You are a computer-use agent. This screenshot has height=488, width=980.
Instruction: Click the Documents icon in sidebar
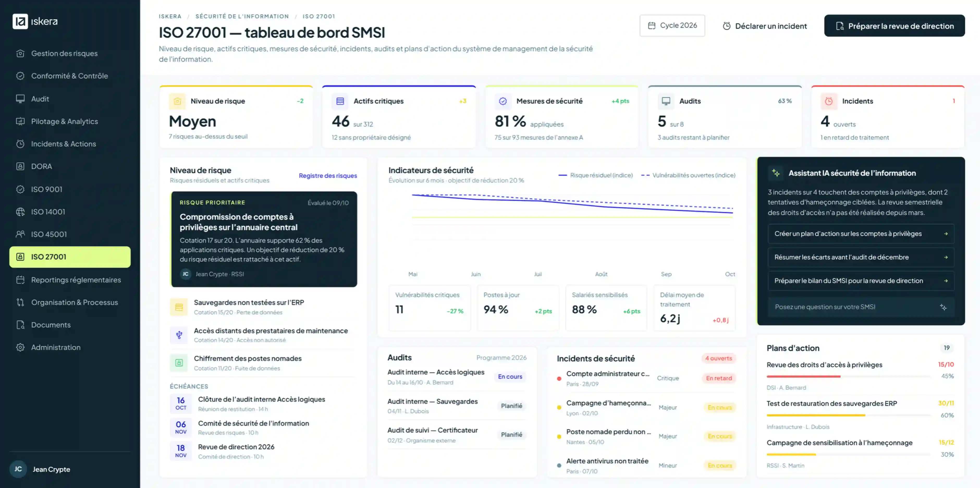pos(20,325)
